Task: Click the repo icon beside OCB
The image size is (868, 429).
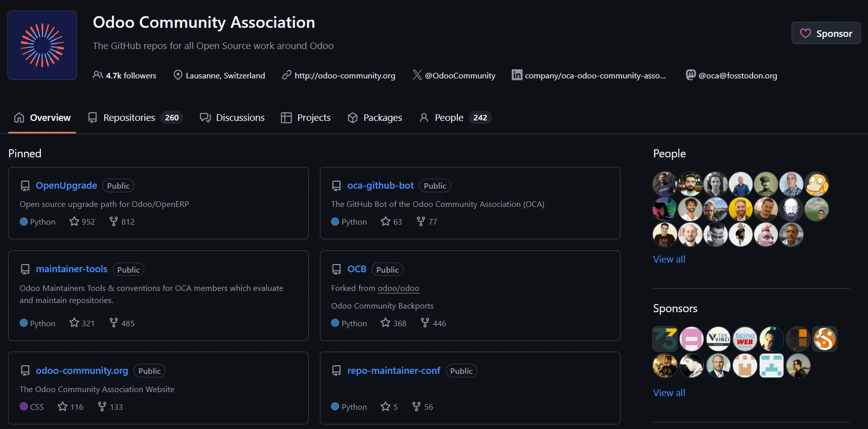Action: coord(336,269)
